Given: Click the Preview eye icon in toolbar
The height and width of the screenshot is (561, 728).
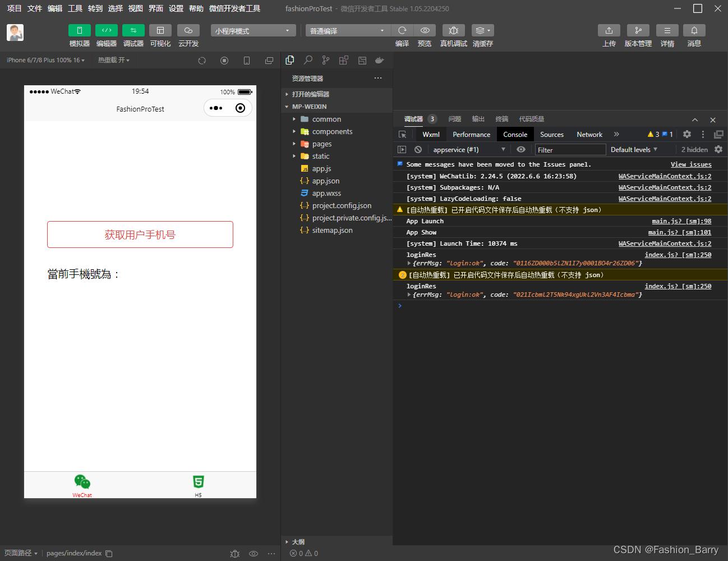Looking at the screenshot, I should pos(425,30).
